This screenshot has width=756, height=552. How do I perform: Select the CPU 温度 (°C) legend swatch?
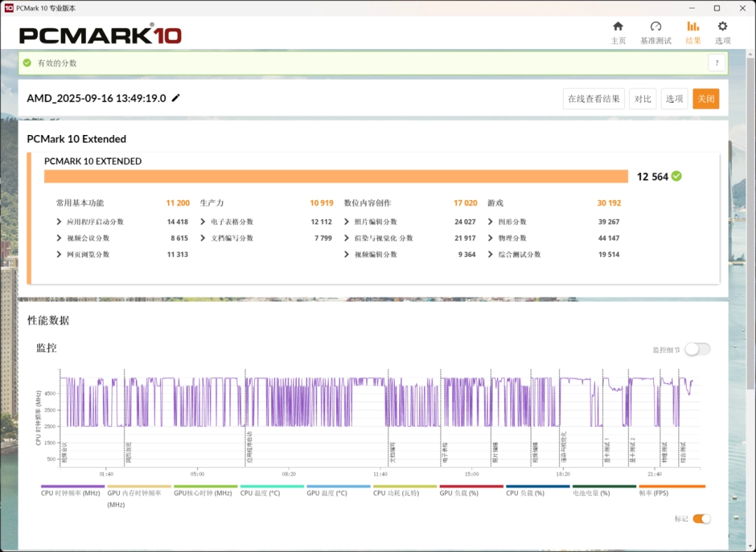(x=272, y=486)
